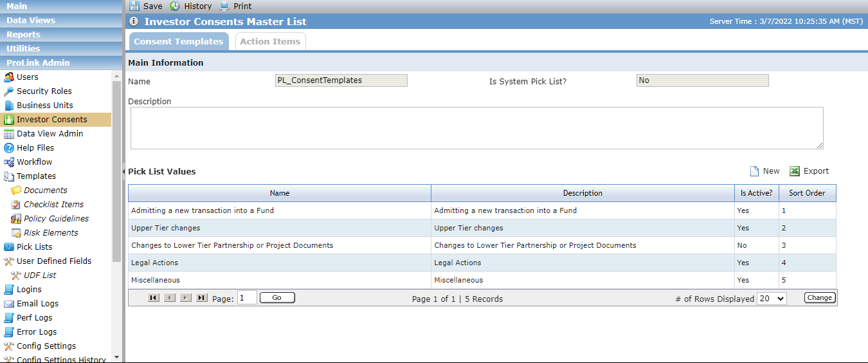868x363 pixels.
Task: Expand the Utilities section
Action: pos(61,49)
